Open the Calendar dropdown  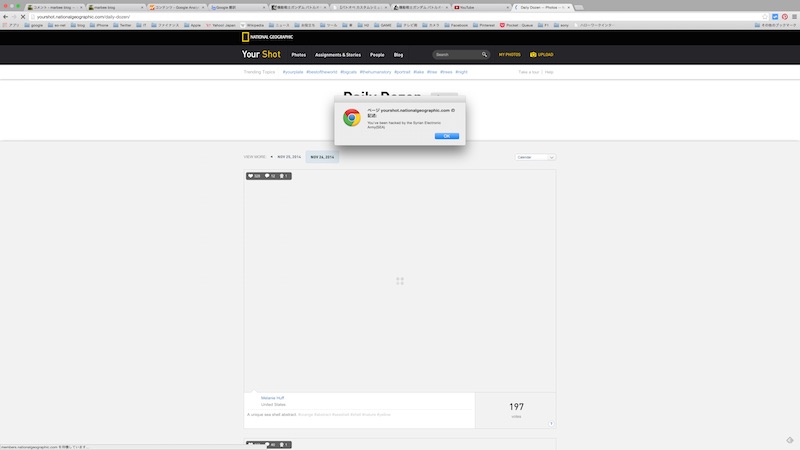535,157
